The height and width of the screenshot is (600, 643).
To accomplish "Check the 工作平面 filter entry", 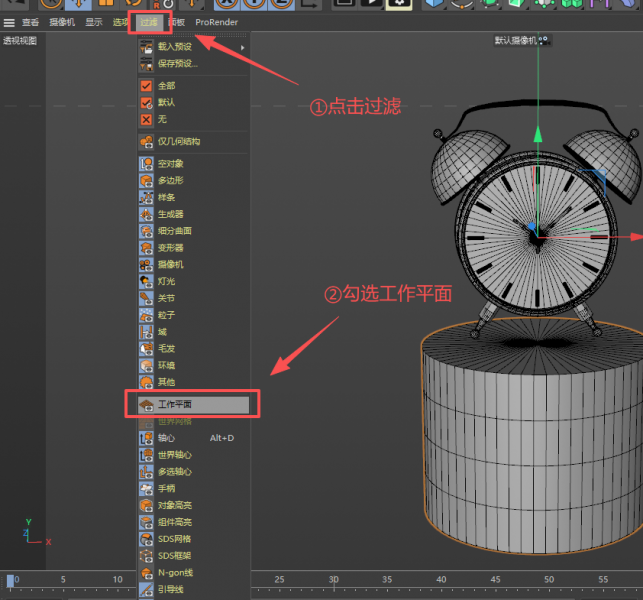I will (x=193, y=405).
